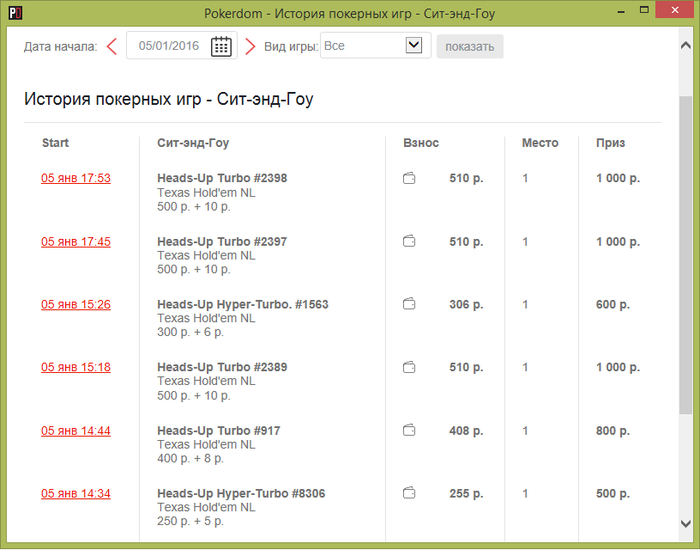Click the 'показать' button
700x550 pixels.
point(470,46)
